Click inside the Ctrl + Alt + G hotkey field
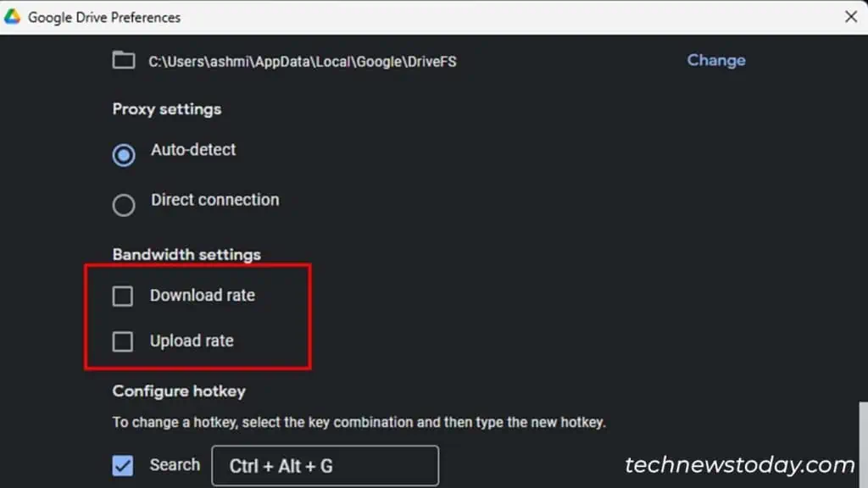The height and width of the screenshot is (488, 868). [x=325, y=465]
